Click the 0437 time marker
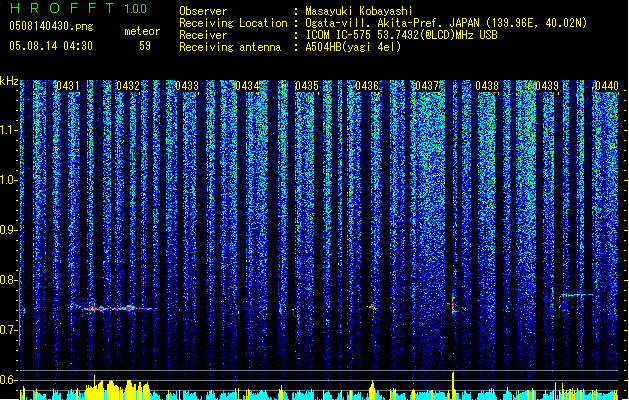 [427, 86]
